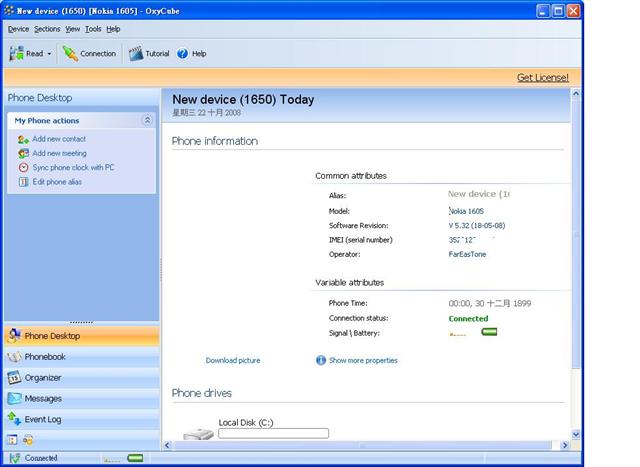The image size is (640, 467).
Task: Click the battery indicator in status bar
Action: 134,458
